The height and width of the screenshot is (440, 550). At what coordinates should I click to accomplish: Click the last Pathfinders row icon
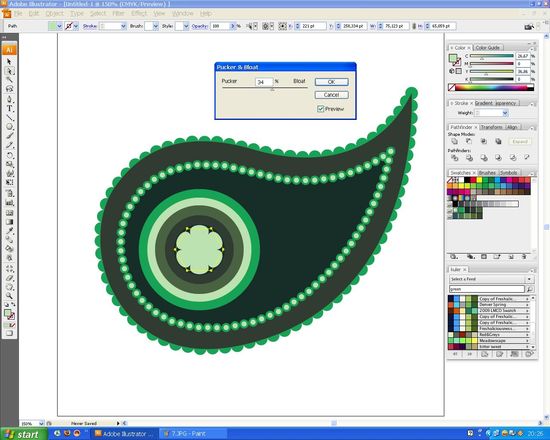click(527, 158)
